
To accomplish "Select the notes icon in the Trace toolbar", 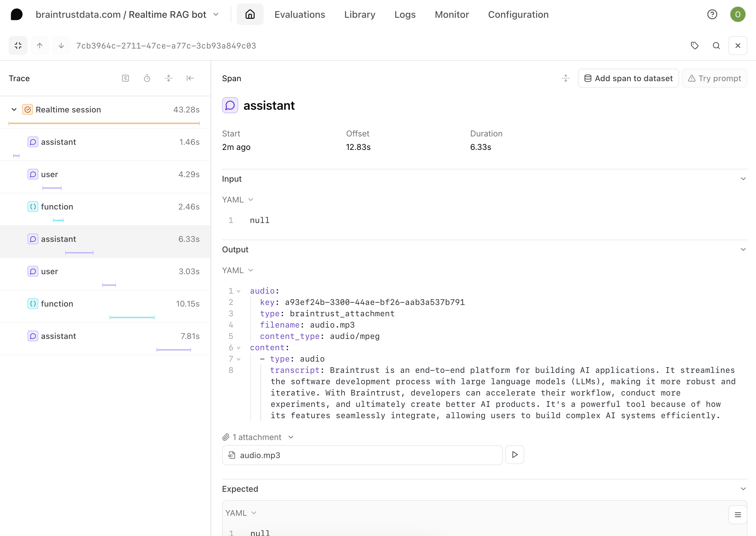I will (125, 78).
